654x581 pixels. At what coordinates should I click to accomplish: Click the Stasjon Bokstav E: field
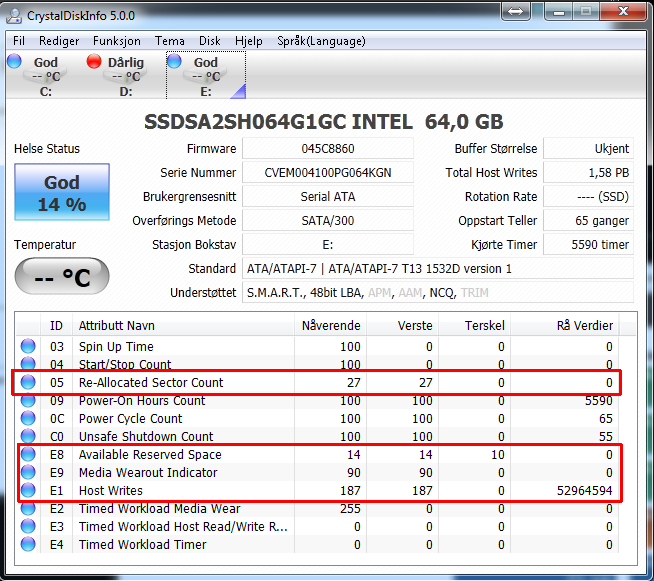(x=328, y=244)
